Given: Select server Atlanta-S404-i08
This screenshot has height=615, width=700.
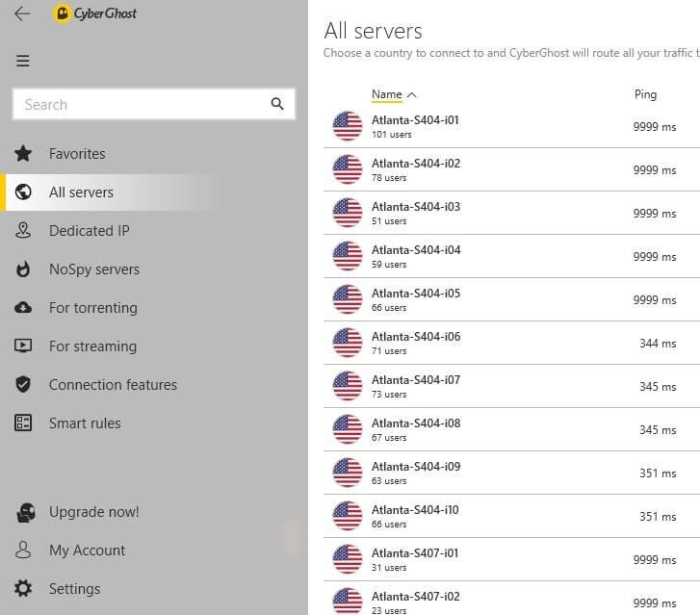Looking at the screenshot, I should [x=511, y=429].
